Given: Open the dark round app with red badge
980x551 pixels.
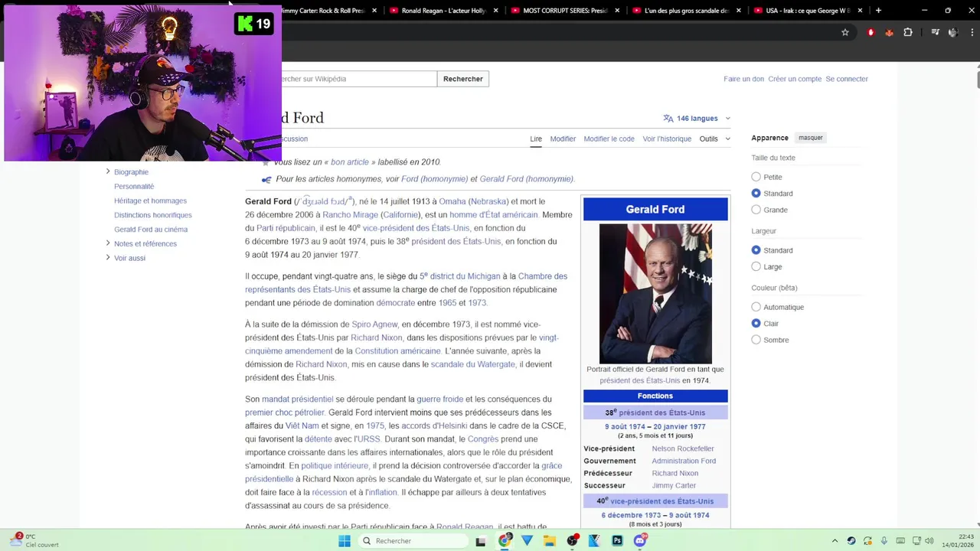Looking at the screenshot, I should 572,541.
